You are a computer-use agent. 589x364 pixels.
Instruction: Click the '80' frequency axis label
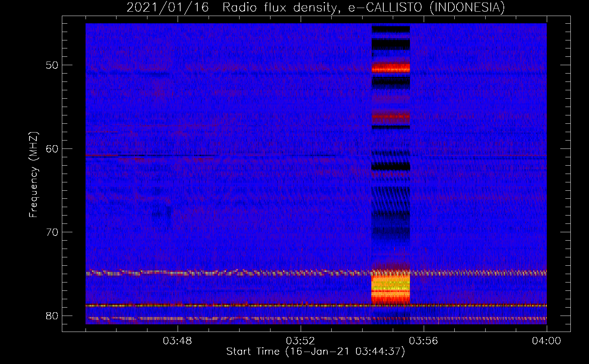click(x=52, y=315)
